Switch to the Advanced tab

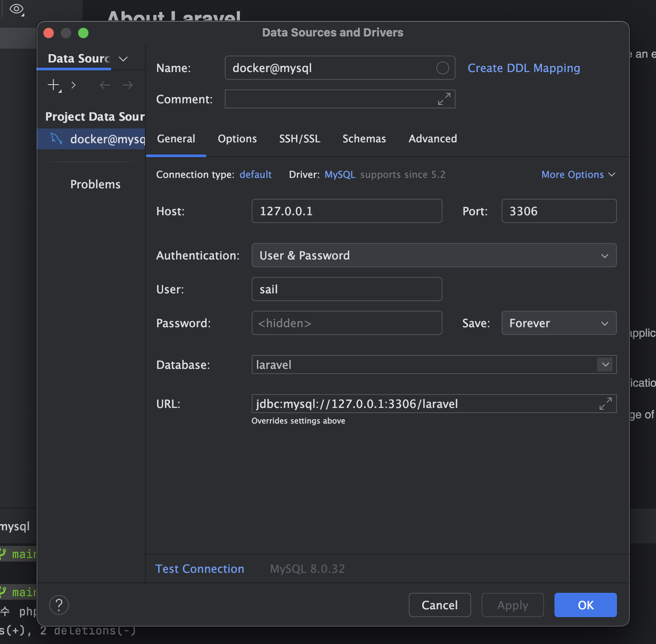(433, 139)
